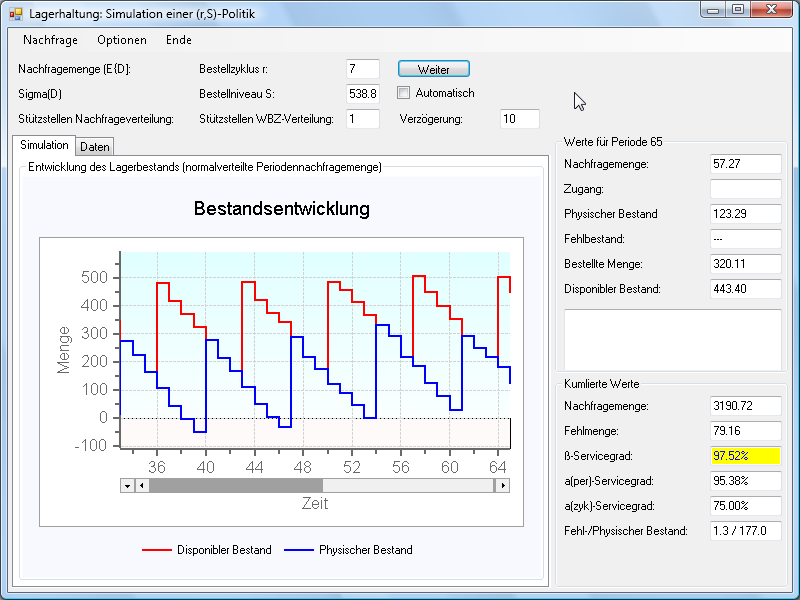Click the application icon in the title bar

pyautogui.click(x=16, y=12)
